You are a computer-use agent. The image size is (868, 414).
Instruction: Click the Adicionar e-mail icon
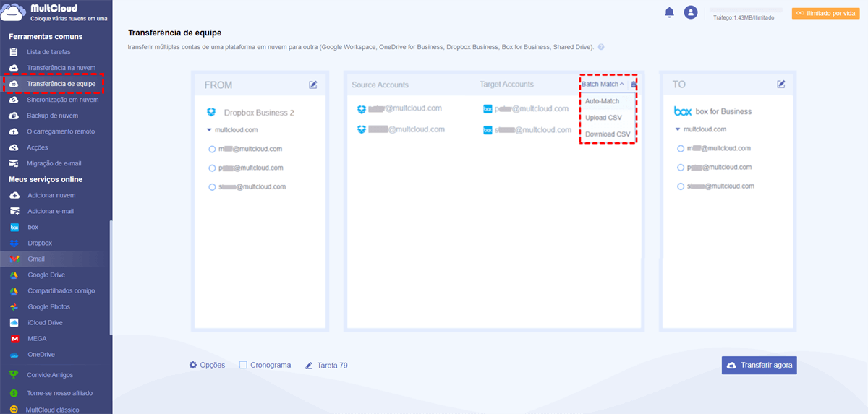point(14,211)
